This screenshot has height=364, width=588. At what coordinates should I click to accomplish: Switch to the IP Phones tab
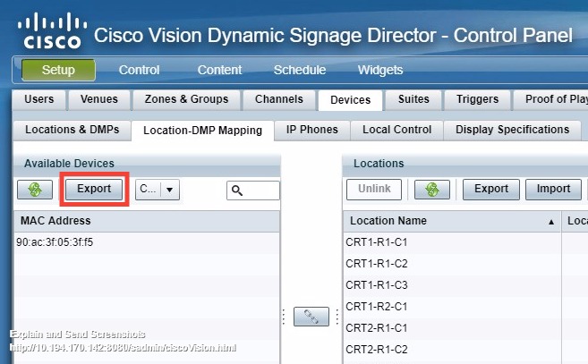312,130
